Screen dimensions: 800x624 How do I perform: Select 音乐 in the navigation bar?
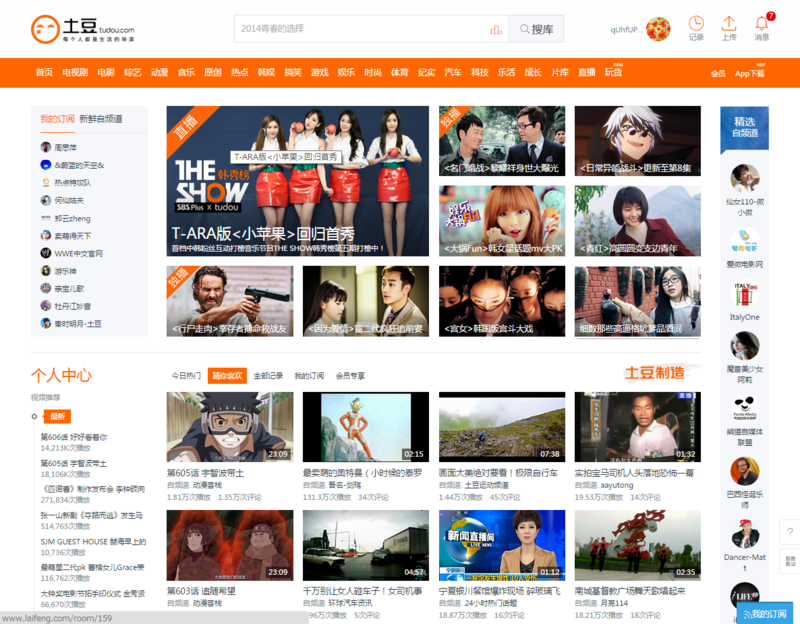click(186, 72)
